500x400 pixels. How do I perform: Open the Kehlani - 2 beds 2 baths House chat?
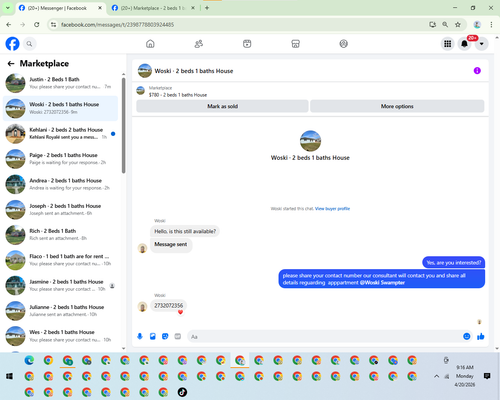click(x=61, y=133)
